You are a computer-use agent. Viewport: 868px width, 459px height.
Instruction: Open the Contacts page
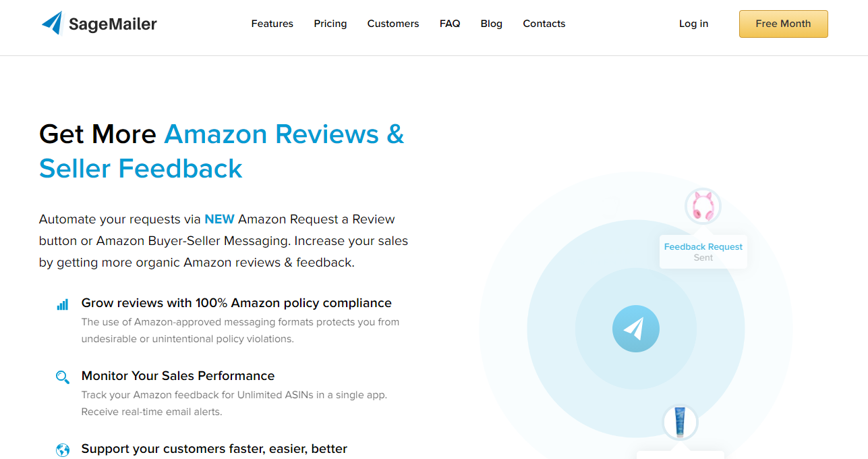[x=544, y=24]
